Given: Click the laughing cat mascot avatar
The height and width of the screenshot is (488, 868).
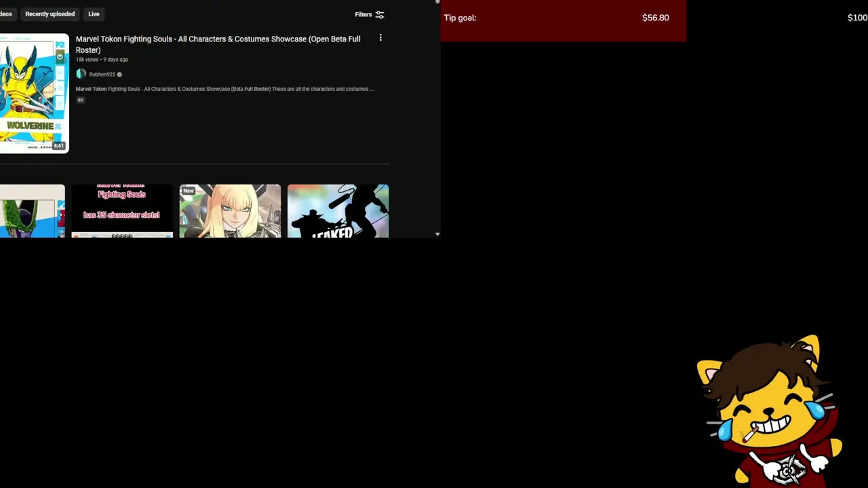Looking at the screenshot, I should [768, 410].
